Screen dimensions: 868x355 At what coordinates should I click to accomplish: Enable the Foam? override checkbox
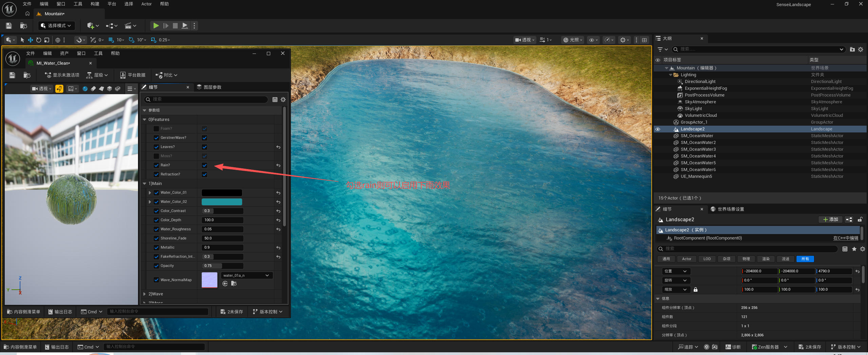click(x=156, y=129)
